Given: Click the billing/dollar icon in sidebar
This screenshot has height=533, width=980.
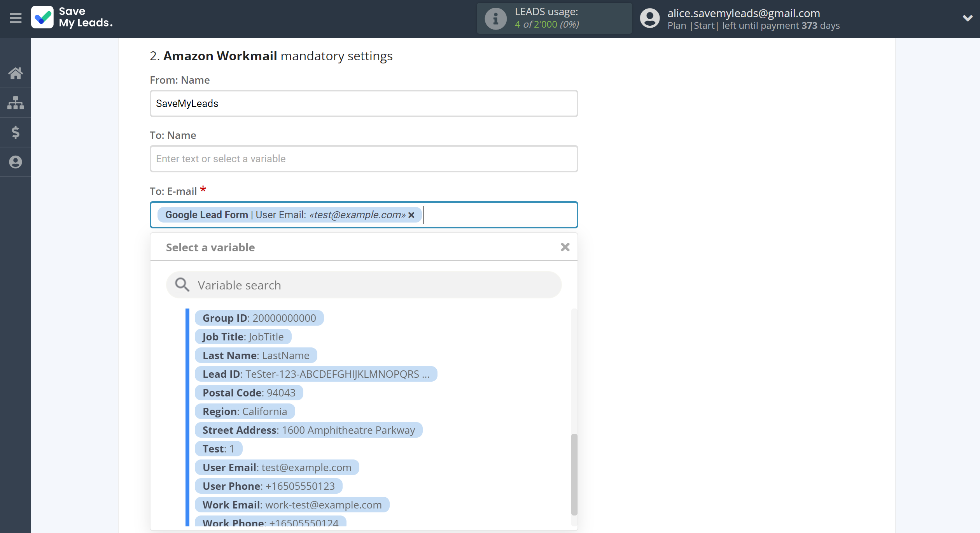Looking at the screenshot, I should point(16,132).
